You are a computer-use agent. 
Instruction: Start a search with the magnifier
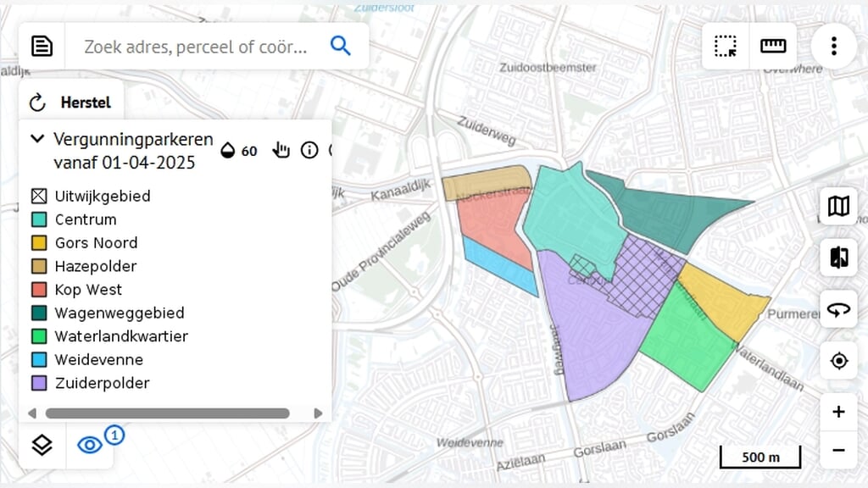341,46
